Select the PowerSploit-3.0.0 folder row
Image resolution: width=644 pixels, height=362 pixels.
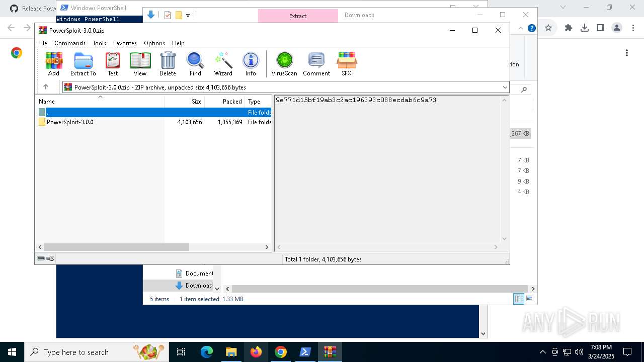coord(154,122)
